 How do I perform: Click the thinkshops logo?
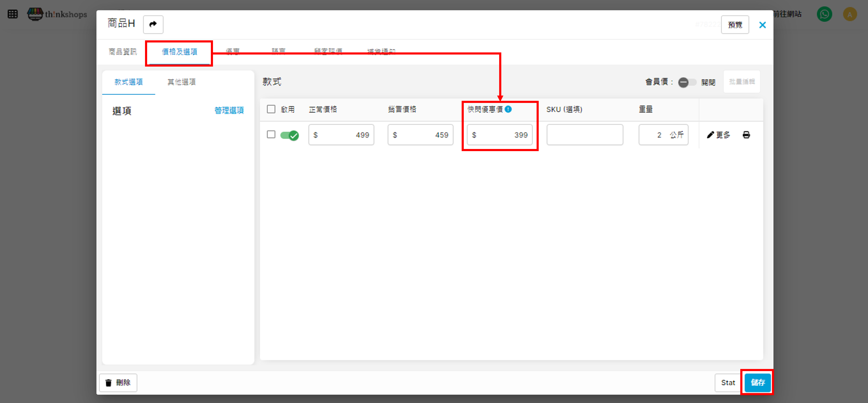57,14
